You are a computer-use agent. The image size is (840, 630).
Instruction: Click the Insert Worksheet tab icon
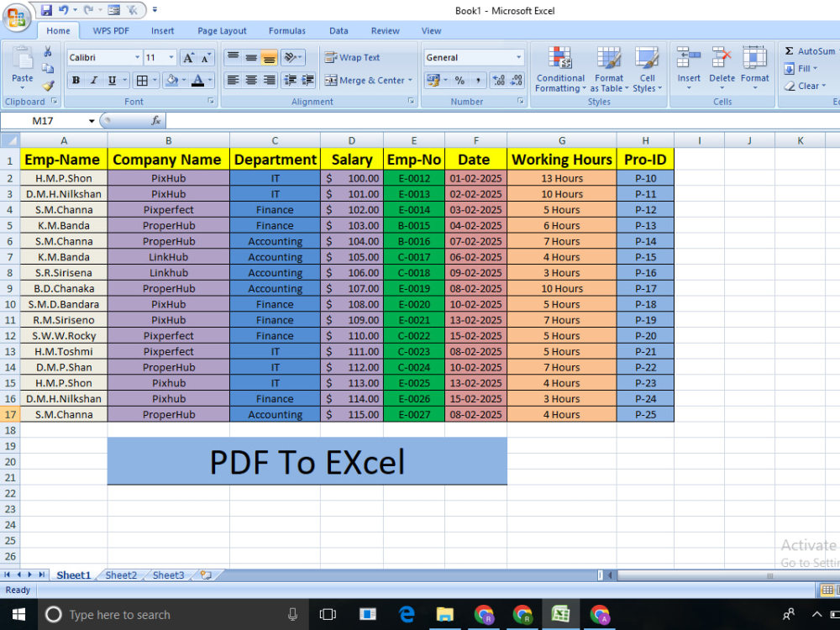coord(206,575)
